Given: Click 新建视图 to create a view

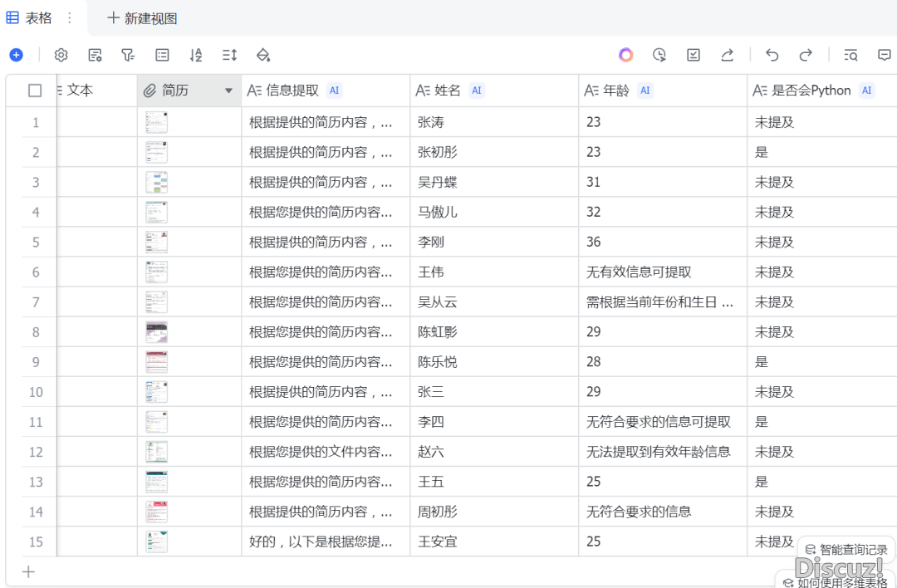Looking at the screenshot, I should [x=142, y=18].
